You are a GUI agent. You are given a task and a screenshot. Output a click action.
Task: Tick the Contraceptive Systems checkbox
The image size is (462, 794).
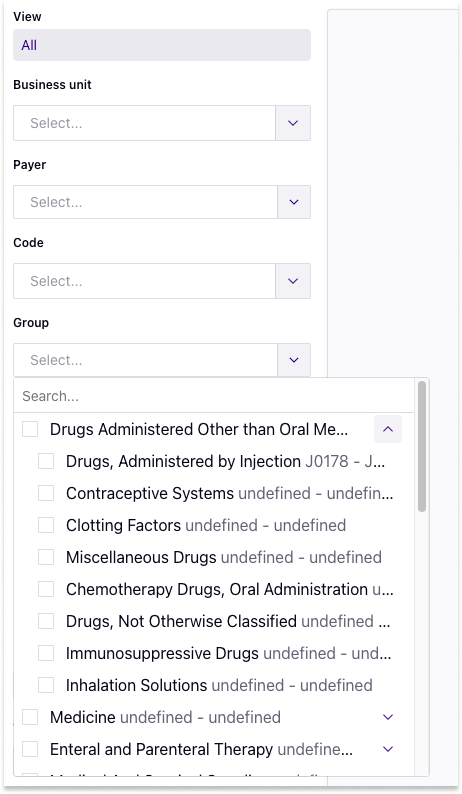point(46,493)
